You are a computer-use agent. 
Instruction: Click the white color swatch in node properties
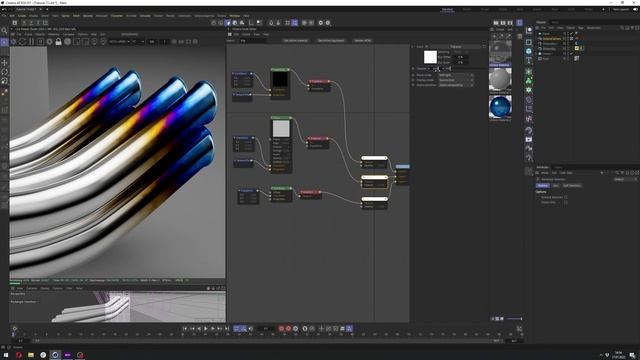click(x=430, y=57)
